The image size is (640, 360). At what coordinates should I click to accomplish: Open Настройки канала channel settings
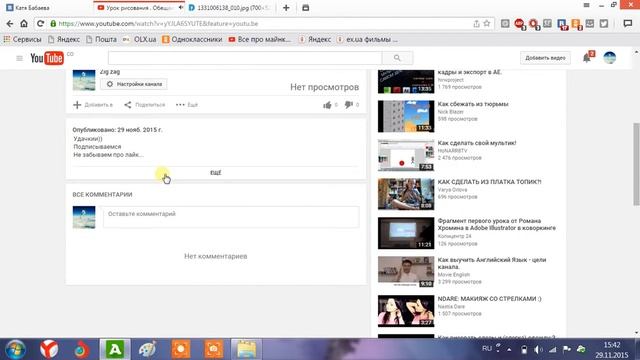click(134, 84)
